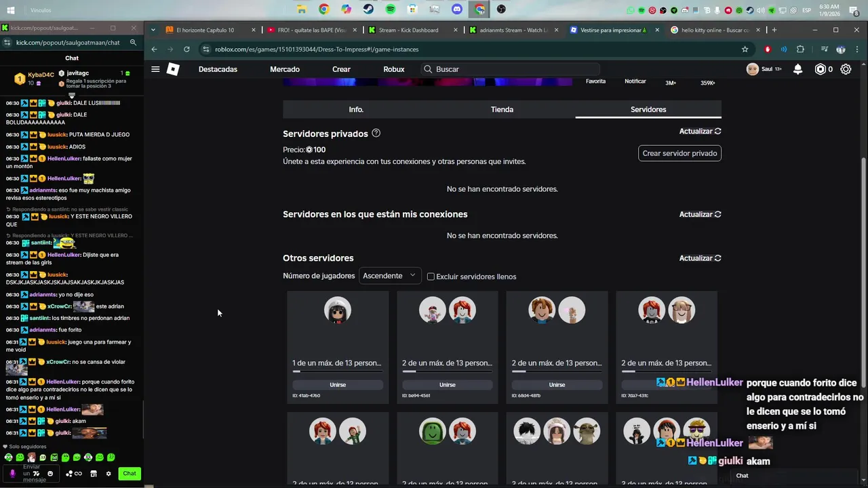868x488 pixels.
Task: Switch to El horizonte Capítulo 10 tab
Action: (x=210, y=30)
